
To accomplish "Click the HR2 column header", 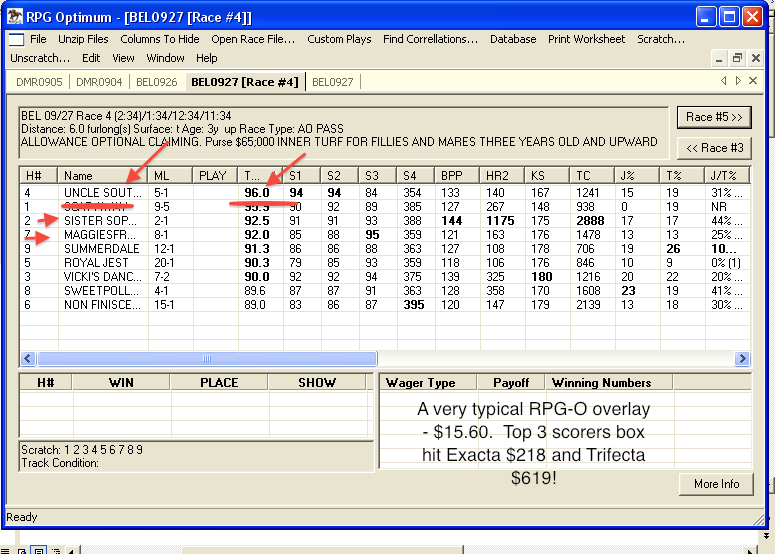I will click(502, 175).
